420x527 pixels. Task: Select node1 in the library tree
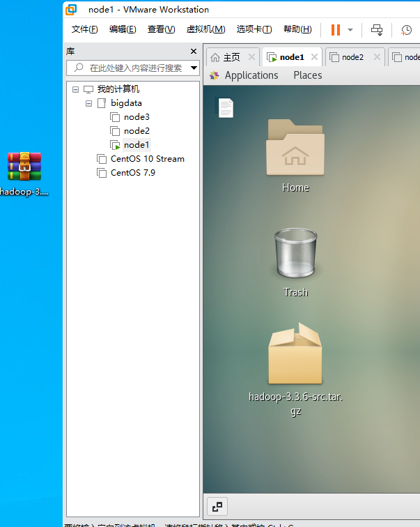coord(137,145)
